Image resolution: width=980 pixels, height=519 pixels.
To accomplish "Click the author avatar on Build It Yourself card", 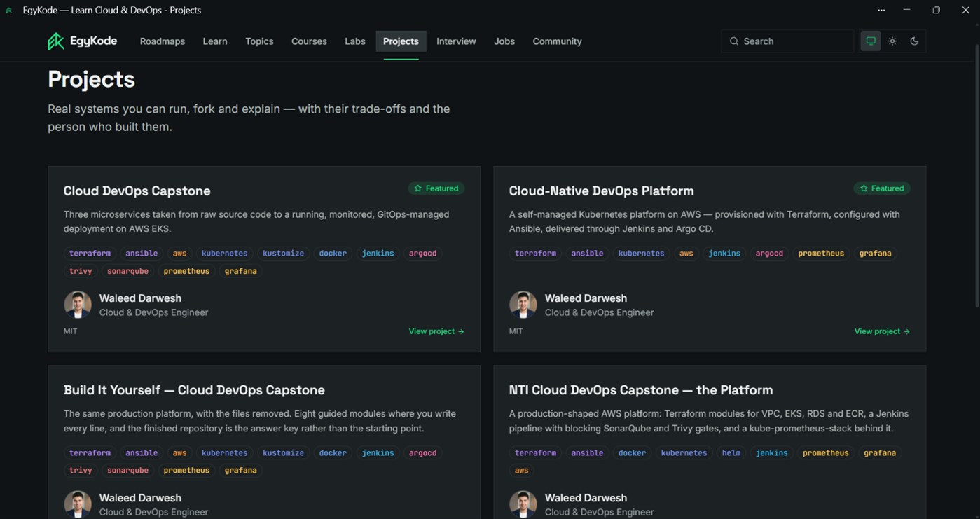I will tap(78, 504).
